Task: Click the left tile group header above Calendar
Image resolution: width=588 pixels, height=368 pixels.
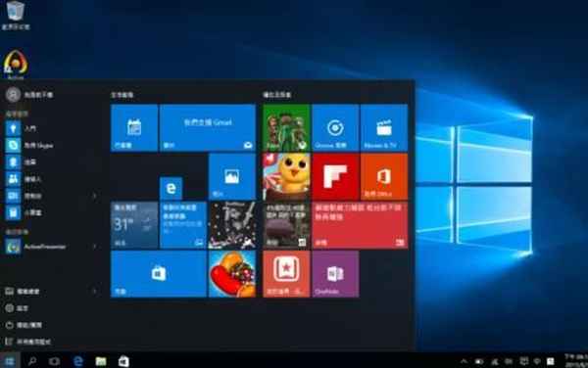Action: click(x=122, y=95)
